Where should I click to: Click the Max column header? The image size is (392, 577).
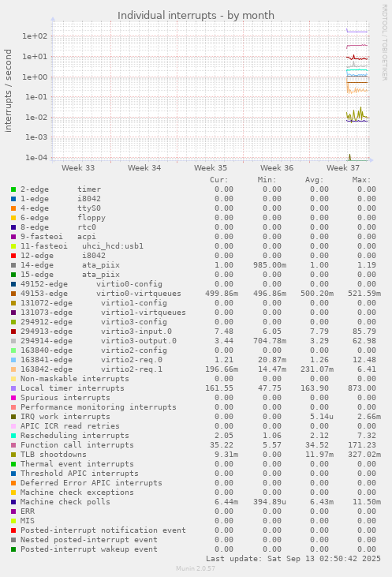pyautogui.click(x=361, y=180)
